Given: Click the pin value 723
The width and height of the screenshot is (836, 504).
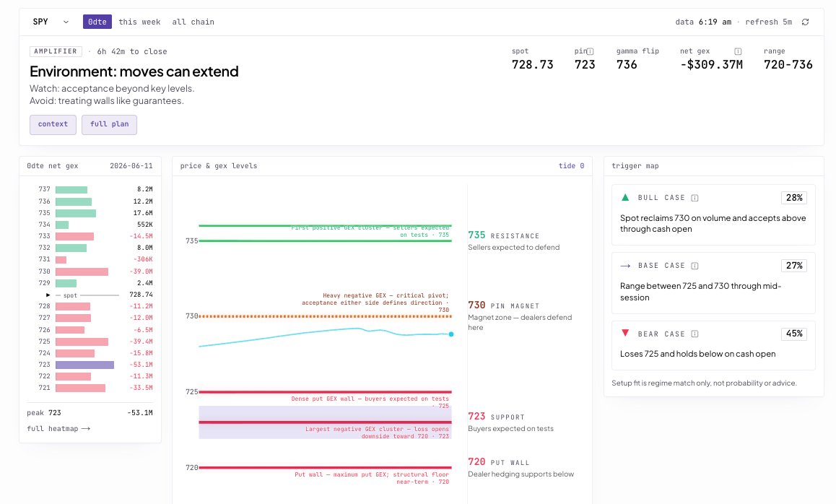Looking at the screenshot, I should pyautogui.click(x=585, y=64).
